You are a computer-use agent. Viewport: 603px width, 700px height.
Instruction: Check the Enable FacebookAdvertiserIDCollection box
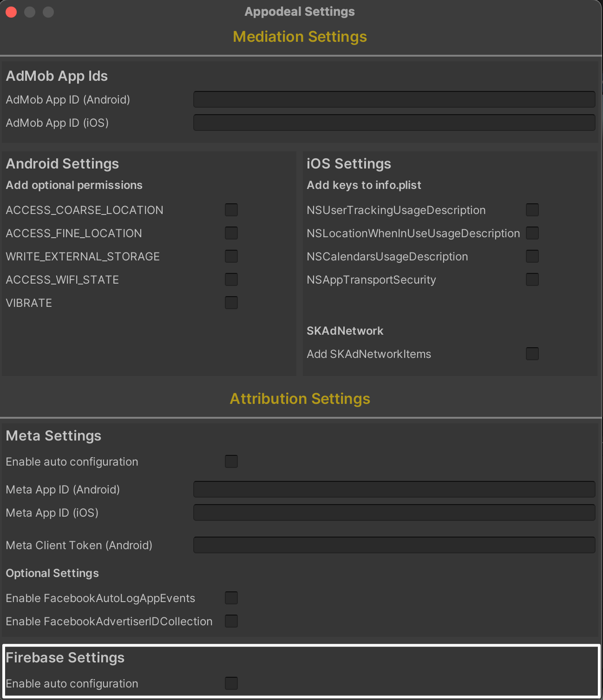tap(231, 621)
